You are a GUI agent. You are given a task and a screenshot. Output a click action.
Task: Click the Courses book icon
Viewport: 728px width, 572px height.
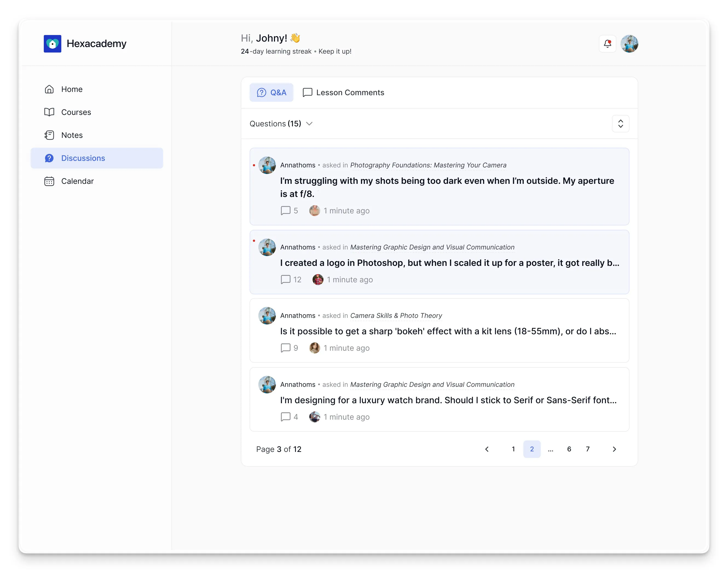[x=49, y=112]
